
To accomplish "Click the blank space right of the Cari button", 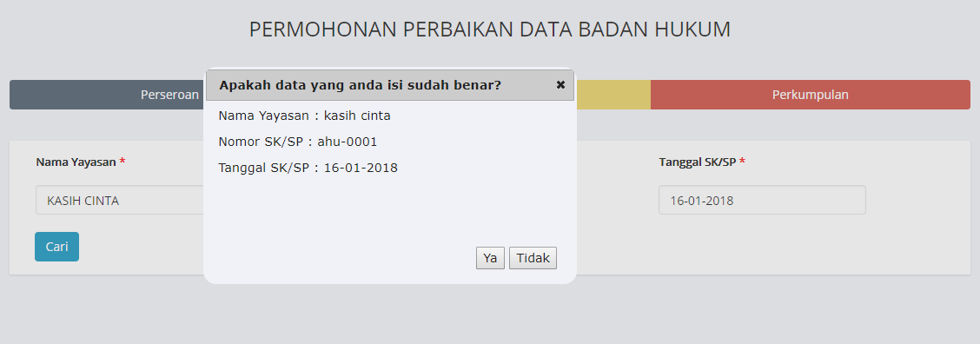I will [142, 247].
